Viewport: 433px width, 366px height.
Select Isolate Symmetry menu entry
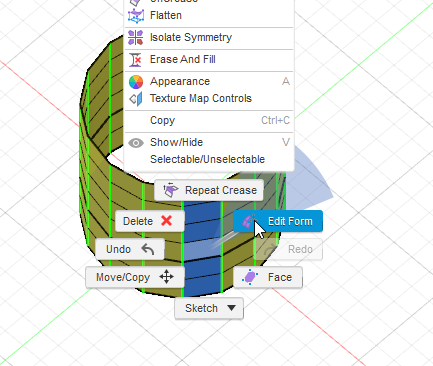[209, 37]
